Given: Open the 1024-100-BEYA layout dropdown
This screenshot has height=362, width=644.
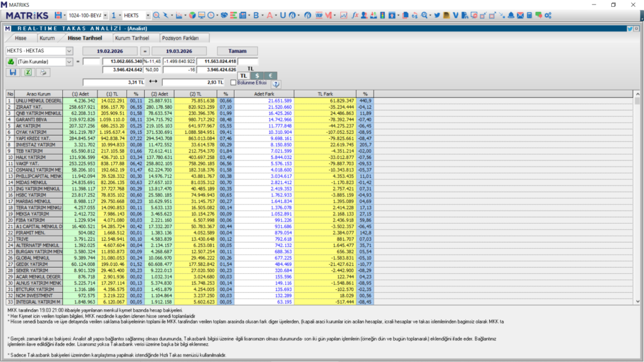Looking at the screenshot, I should tap(106, 15).
